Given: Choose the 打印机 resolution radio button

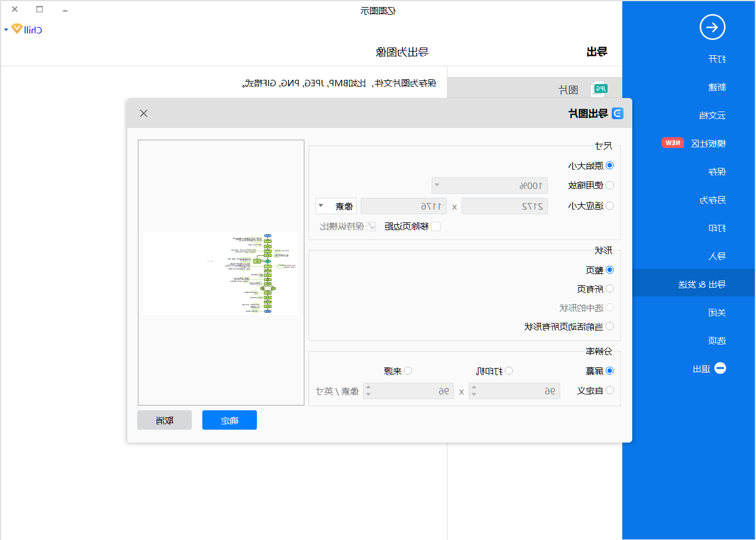Looking at the screenshot, I should pyautogui.click(x=509, y=371).
